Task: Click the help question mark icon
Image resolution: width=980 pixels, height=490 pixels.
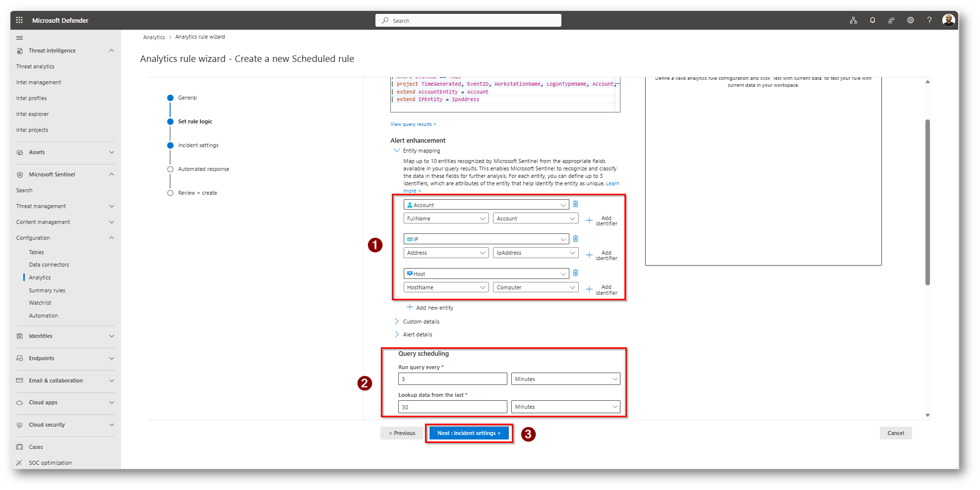Action: pos(929,20)
